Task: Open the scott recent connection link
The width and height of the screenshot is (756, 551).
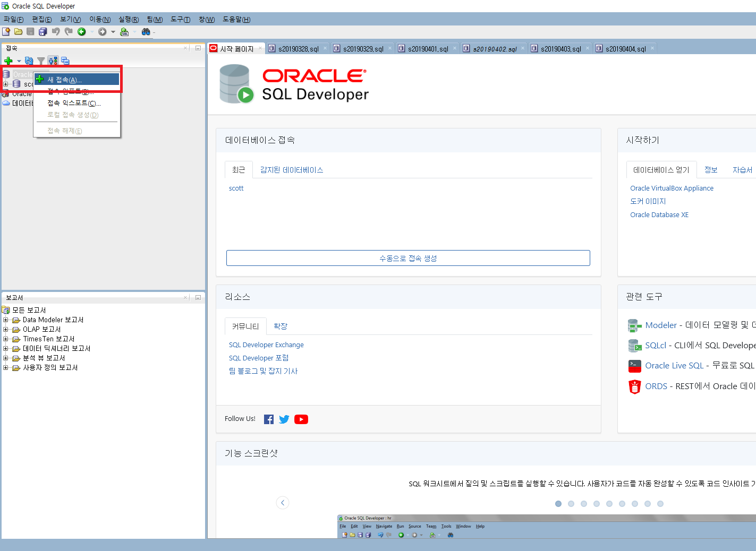Action: [236, 188]
